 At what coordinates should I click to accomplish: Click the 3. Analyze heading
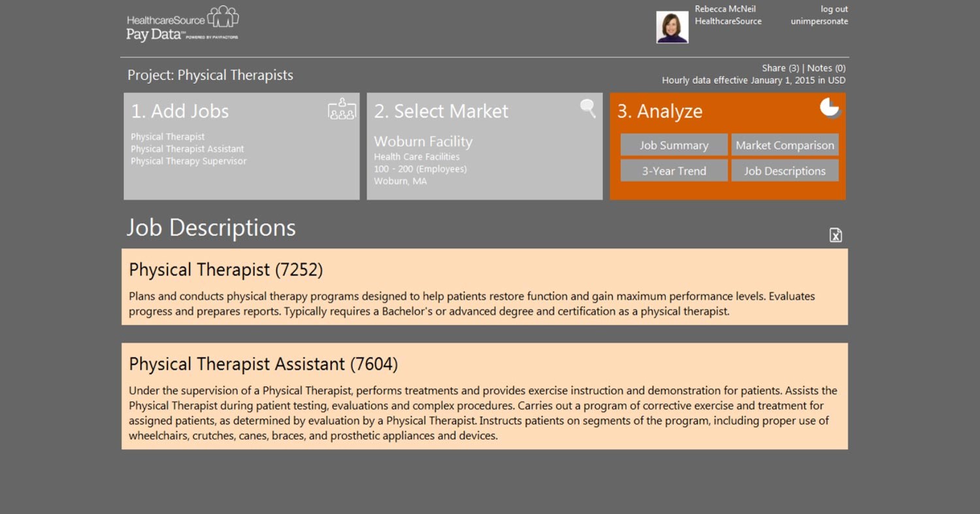[x=660, y=111]
